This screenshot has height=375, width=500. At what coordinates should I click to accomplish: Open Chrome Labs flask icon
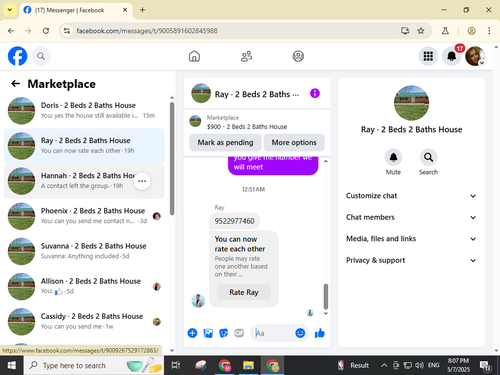click(445, 31)
